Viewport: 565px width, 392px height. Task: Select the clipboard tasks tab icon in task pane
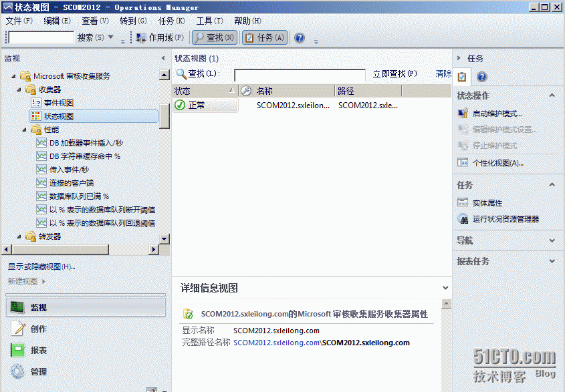tap(461, 77)
